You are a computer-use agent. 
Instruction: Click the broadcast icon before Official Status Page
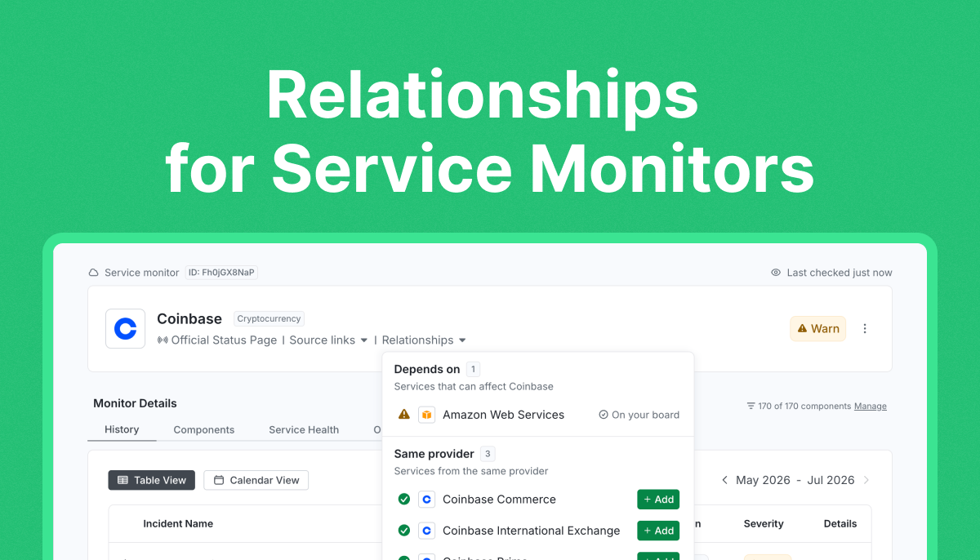click(163, 340)
